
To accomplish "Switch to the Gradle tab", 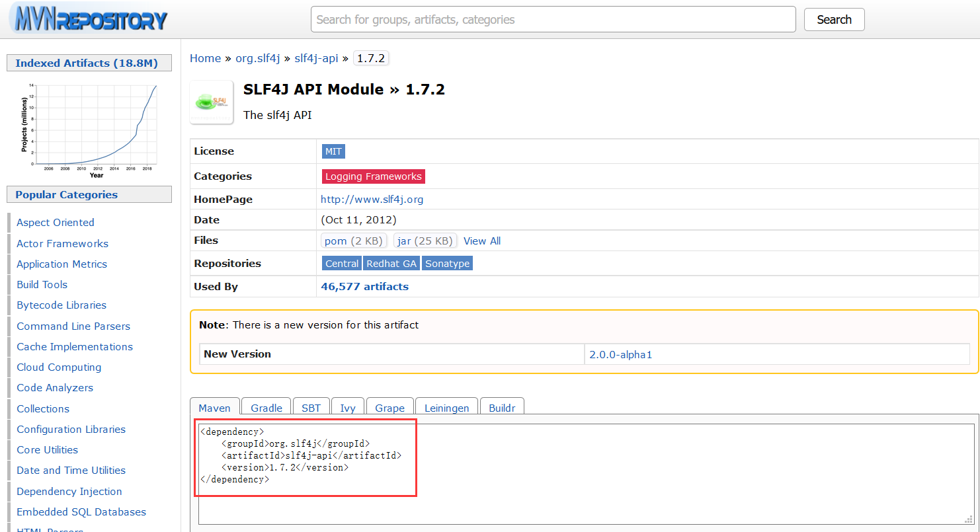I will pos(266,408).
